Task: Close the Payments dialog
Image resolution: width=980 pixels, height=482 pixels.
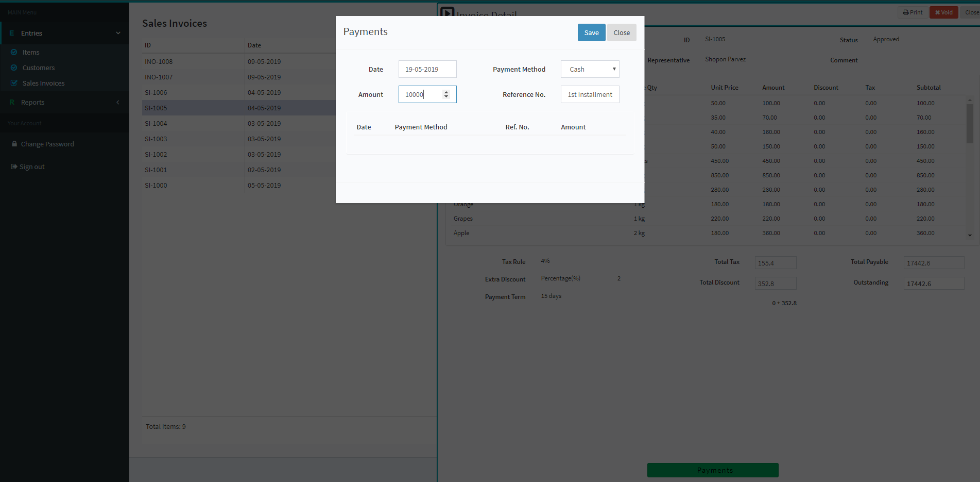Action: pyautogui.click(x=622, y=32)
